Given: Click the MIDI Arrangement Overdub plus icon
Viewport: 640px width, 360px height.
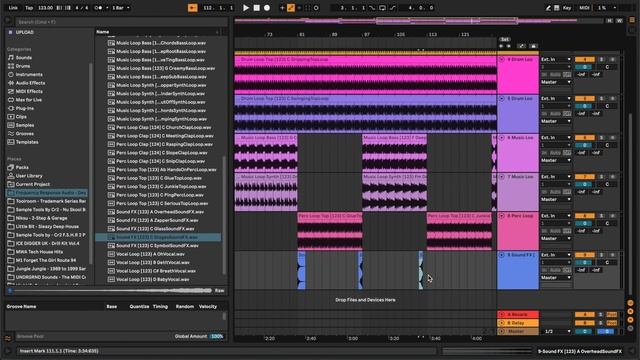Looking at the screenshot, I should 282,8.
